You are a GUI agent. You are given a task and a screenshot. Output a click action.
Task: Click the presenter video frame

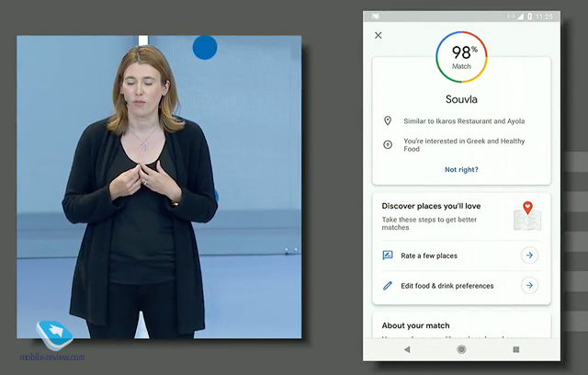pos(159,187)
